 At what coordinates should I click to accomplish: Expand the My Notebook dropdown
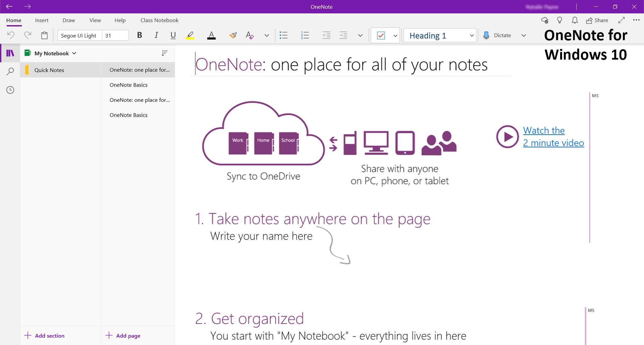click(x=74, y=53)
